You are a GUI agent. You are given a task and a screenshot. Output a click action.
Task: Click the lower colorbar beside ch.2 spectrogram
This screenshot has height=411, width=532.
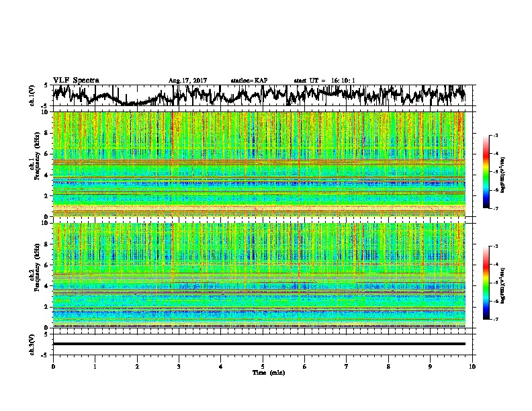click(x=486, y=283)
